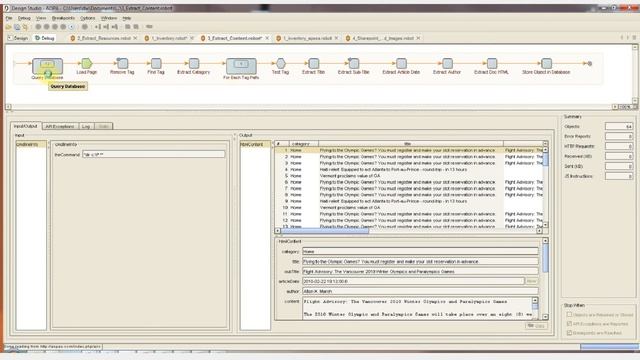Open the Breakpoints menu
Image resolution: width=640 pixels, height=360 pixels.
(63, 18)
